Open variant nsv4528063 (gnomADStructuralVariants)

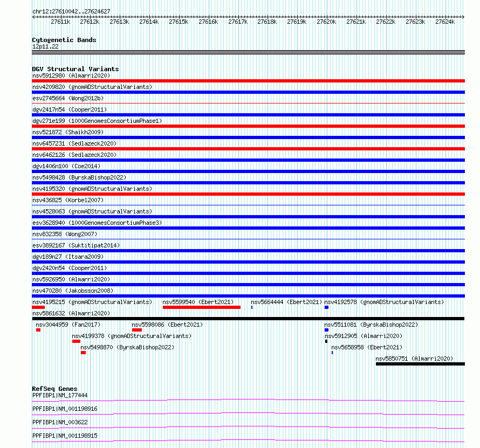click(92, 211)
